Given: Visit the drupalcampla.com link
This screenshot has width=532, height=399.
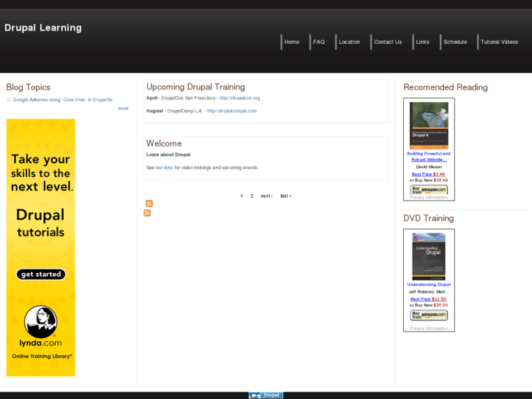Looking at the screenshot, I should 232,111.
